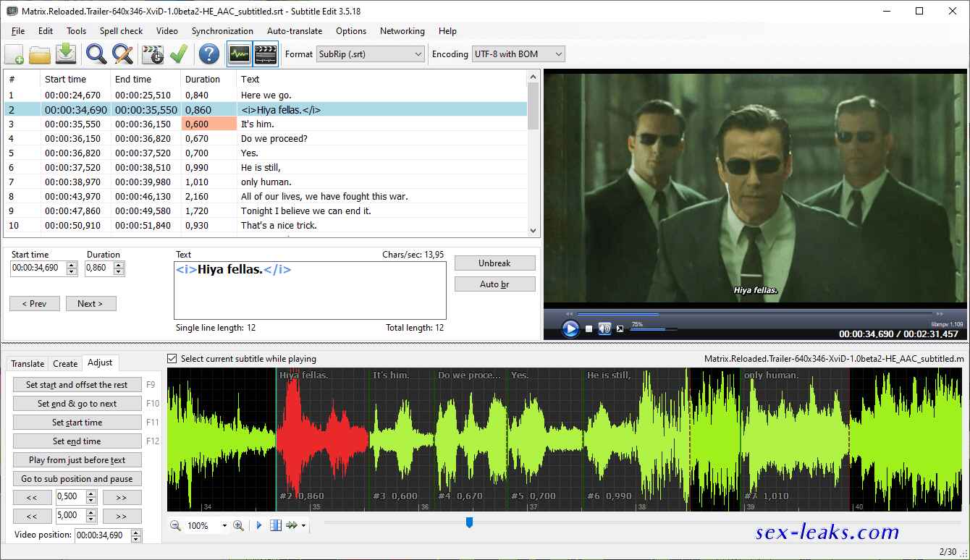
Task: Switch to the Create tab
Action: 65,364
